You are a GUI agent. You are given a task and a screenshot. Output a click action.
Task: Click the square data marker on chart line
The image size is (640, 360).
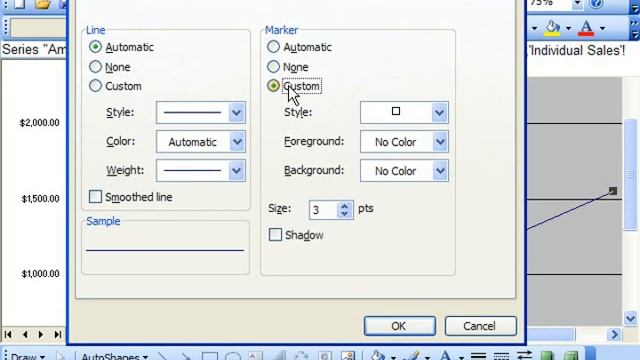coord(613,191)
